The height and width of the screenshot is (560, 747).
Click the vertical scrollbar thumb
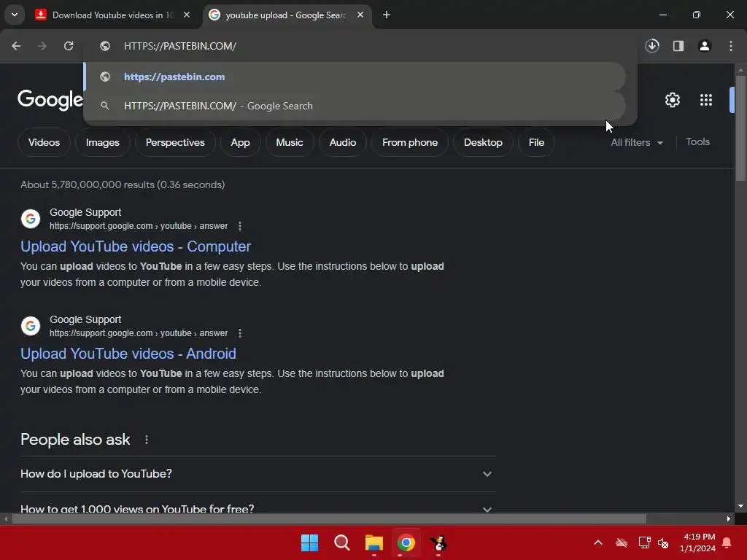740,128
